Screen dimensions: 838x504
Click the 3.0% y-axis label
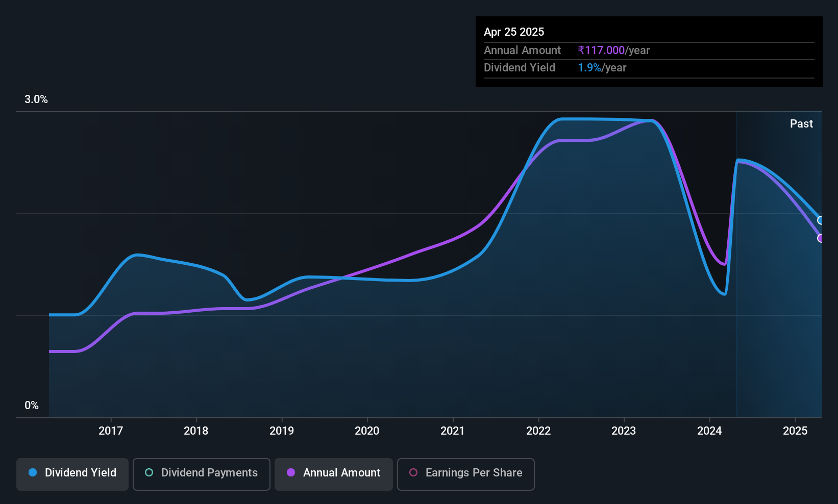click(x=36, y=99)
